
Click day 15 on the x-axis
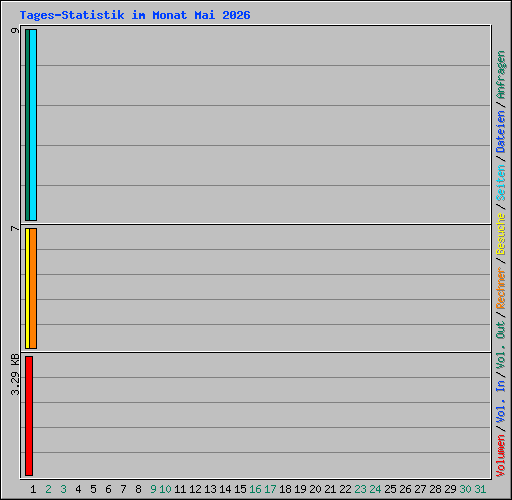point(240,489)
